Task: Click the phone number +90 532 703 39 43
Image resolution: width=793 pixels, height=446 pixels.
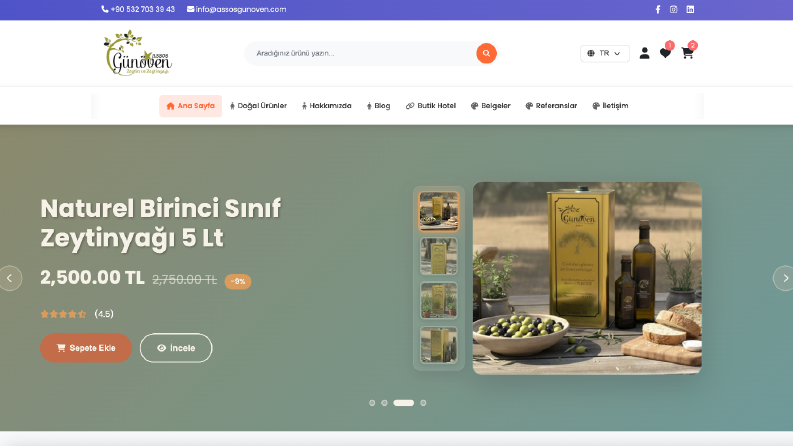Action: [138, 9]
